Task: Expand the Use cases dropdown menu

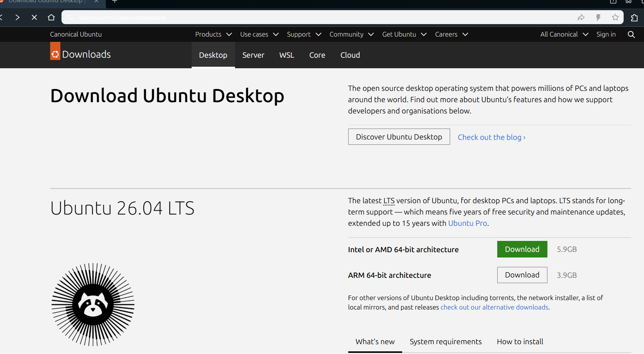Action: pos(260,34)
